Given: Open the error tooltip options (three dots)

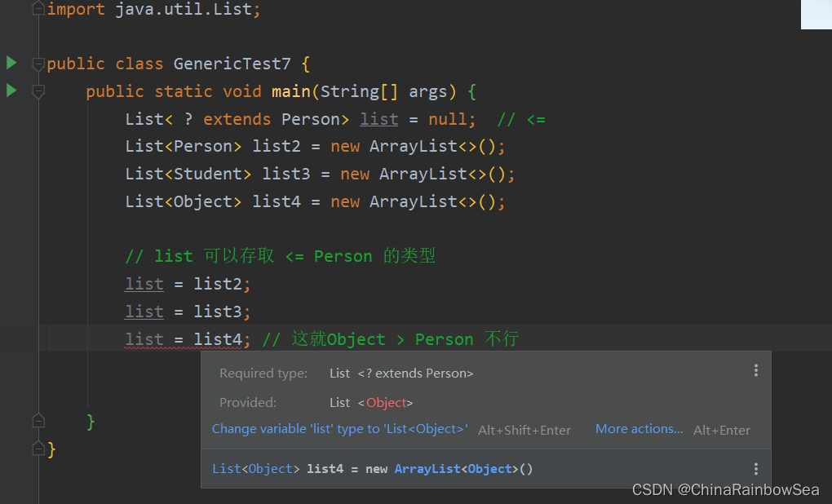Looking at the screenshot, I should (755, 371).
